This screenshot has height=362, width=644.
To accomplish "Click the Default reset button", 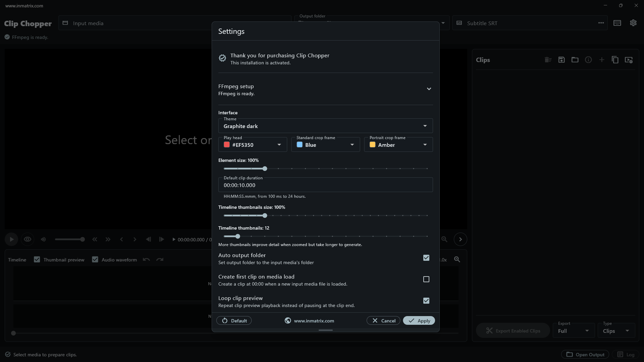I will (x=234, y=321).
